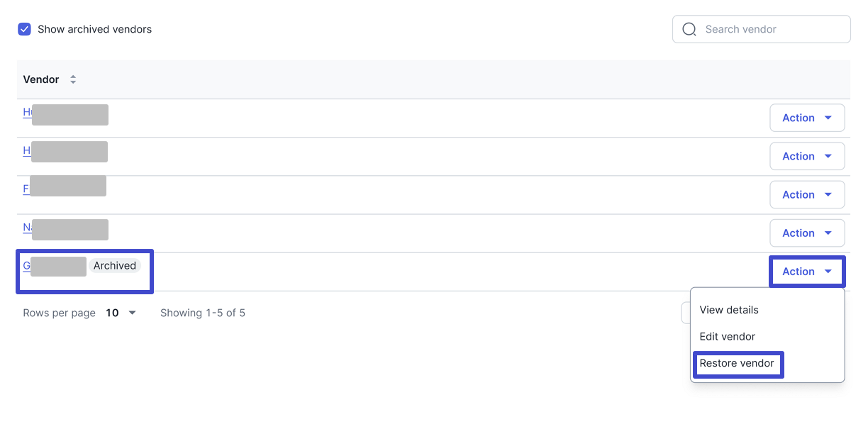Click the caret on archived vendor's Action

[x=828, y=272]
